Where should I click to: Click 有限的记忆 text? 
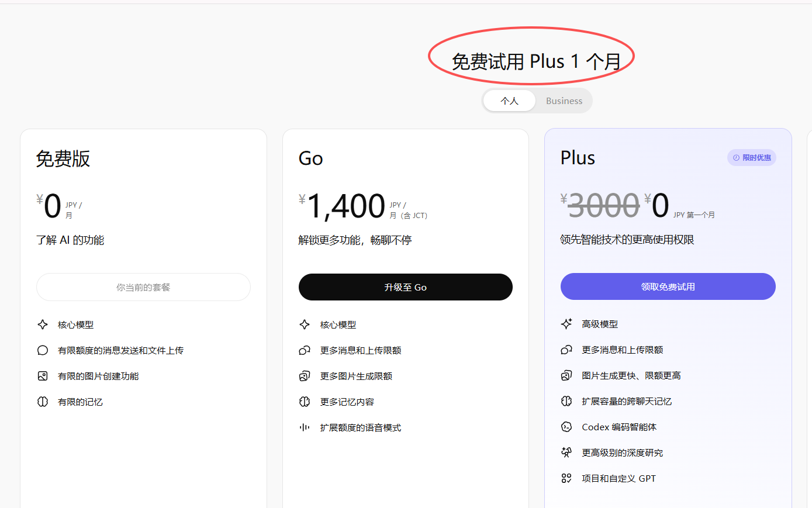80,402
